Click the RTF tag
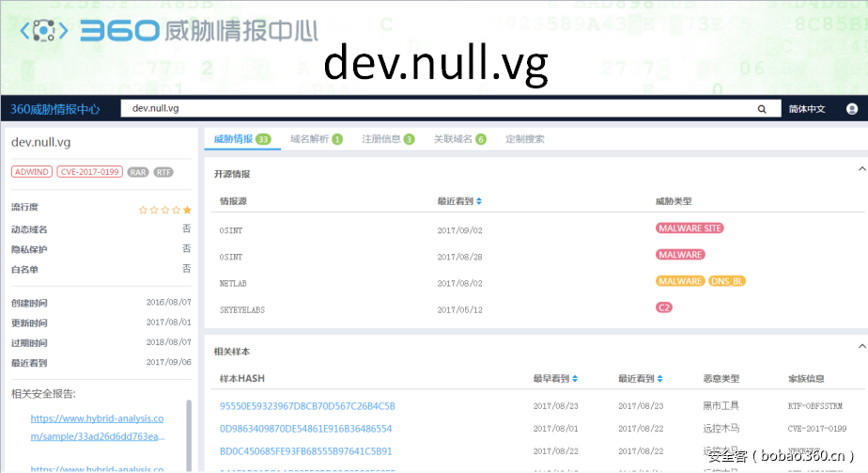This screenshot has width=868, height=473. point(163,172)
